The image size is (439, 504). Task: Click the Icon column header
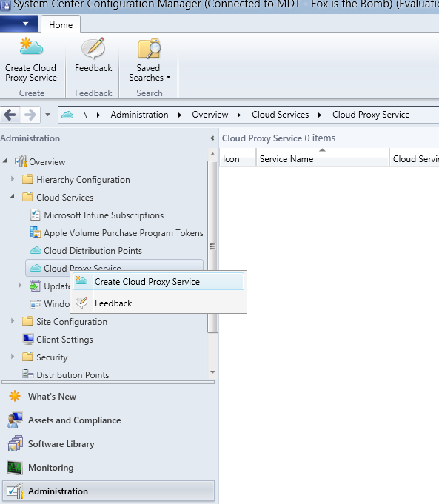pos(238,159)
